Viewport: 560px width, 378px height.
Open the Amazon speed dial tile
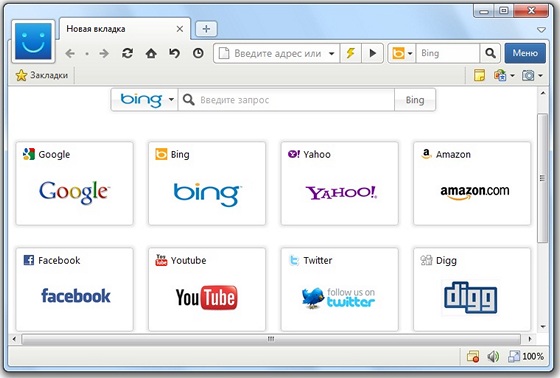472,183
